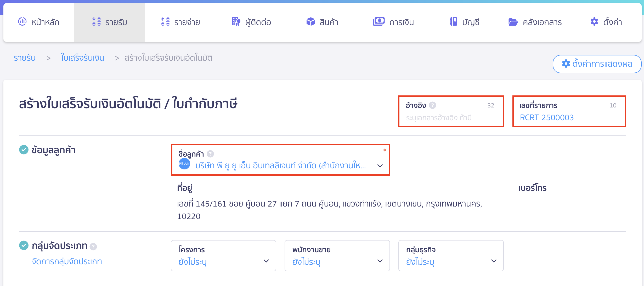
Task: Click the พนักงานขาย dropdown chevron
Action: (380, 261)
